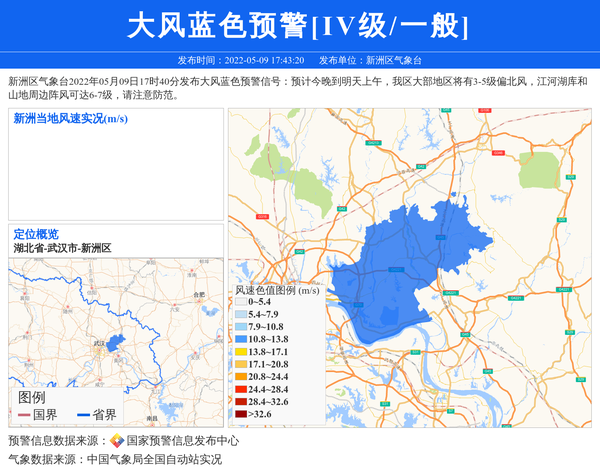
Task: Click the 省界 blue line legend entry
Action: click(x=97, y=414)
